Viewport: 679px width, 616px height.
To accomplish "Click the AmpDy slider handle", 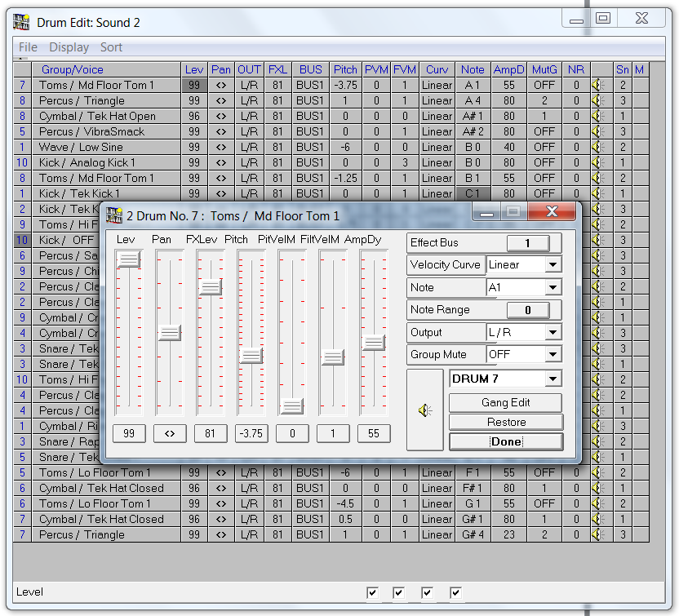I will 374,343.
